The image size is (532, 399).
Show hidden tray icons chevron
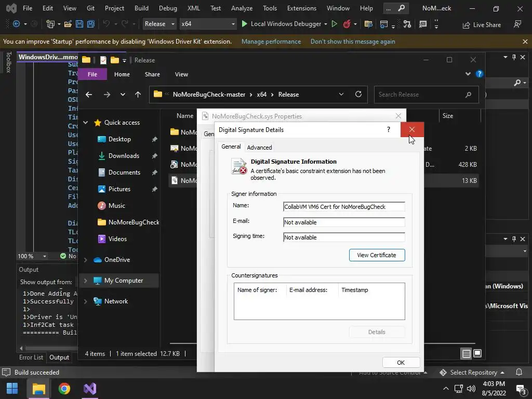point(446,389)
